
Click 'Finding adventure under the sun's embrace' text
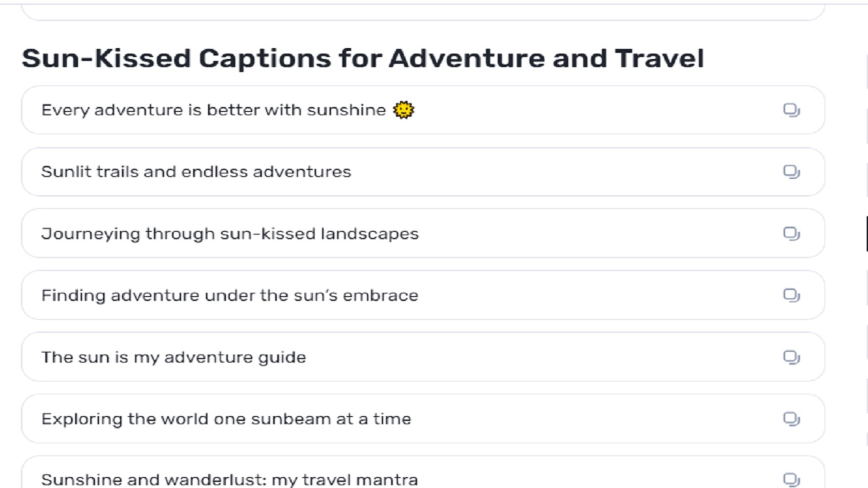pos(229,296)
